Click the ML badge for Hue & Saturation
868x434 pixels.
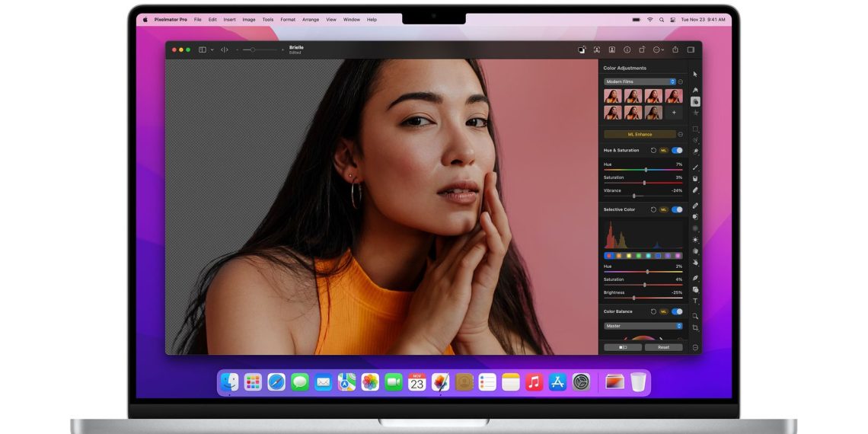click(664, 150)
